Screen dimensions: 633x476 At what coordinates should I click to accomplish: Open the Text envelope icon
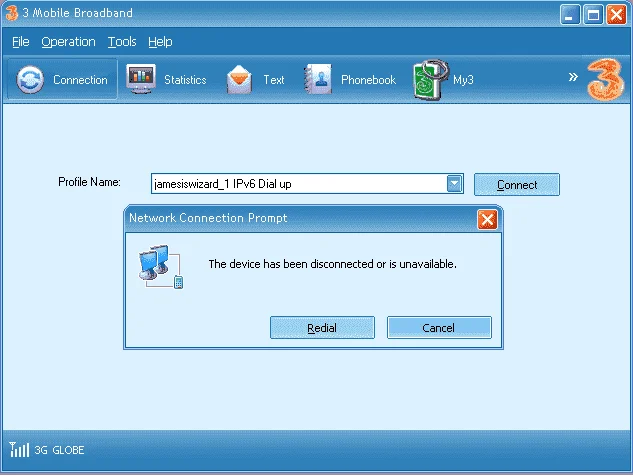pyautogui.click(x=239, y=79)
